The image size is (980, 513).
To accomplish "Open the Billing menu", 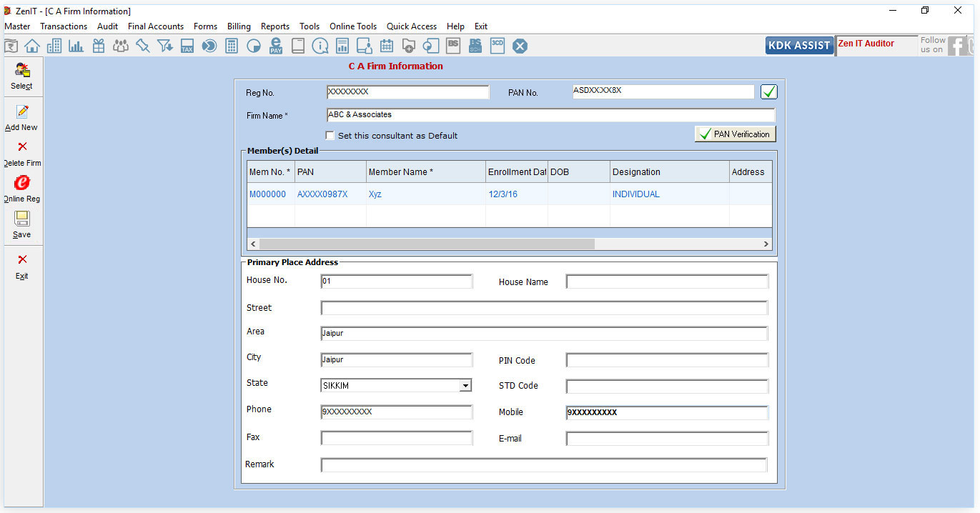I will [239, 26].
